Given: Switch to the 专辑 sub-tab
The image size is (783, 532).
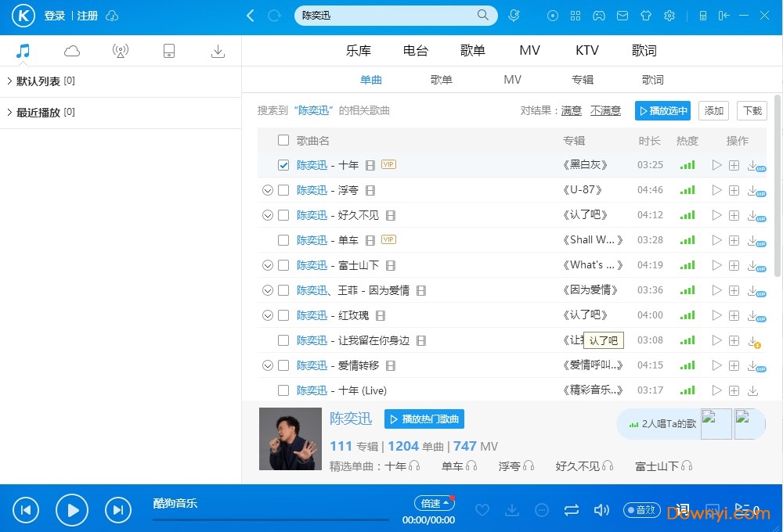Looking at the screenshot, I should (x=583, y=79).
